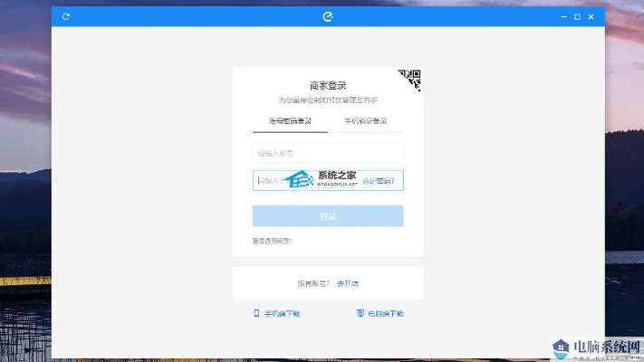This screenshot has height=362, width=644.
Task: Click the app logo in title bar center
Action: pos(328,16)
